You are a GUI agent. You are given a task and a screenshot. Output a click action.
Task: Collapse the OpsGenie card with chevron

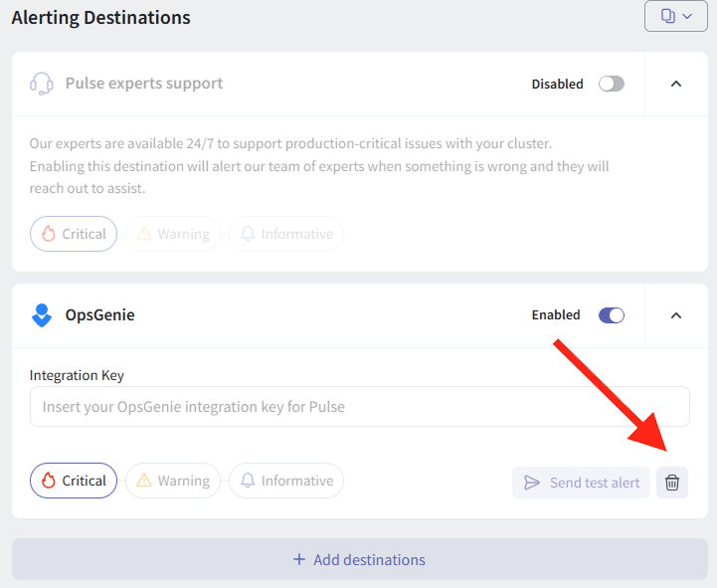676,315
